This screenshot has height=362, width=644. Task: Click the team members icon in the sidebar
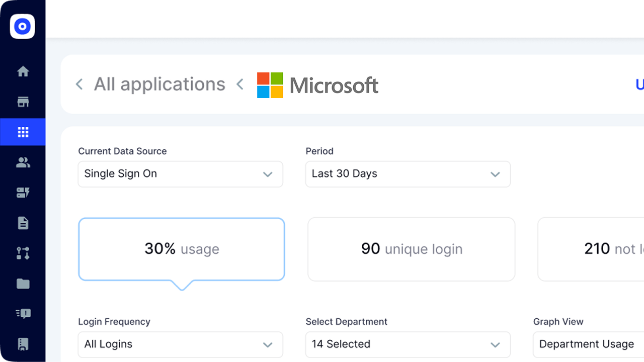[x=23, y=162]
